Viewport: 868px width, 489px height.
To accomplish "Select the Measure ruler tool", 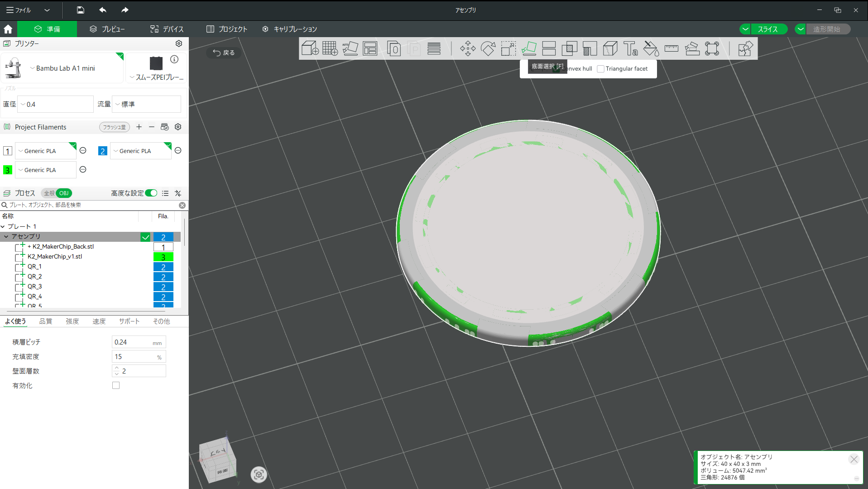I will click(x=671, y=48).
